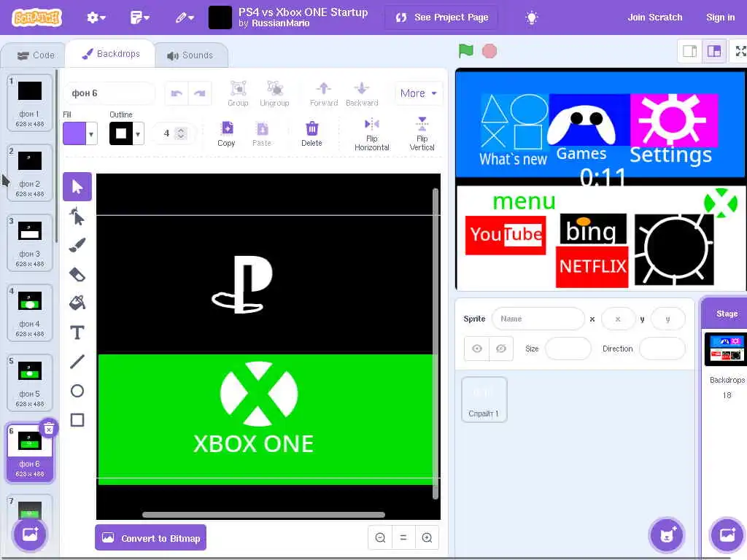Click Sign in link
Screen dimensions: 747x560
[x=720, y=17]
